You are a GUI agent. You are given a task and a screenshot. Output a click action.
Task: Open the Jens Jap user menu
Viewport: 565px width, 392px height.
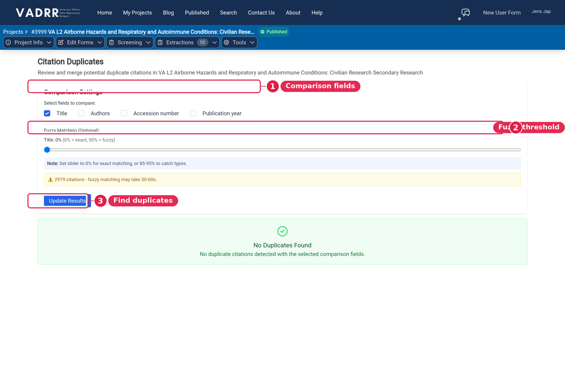(541, 11)
